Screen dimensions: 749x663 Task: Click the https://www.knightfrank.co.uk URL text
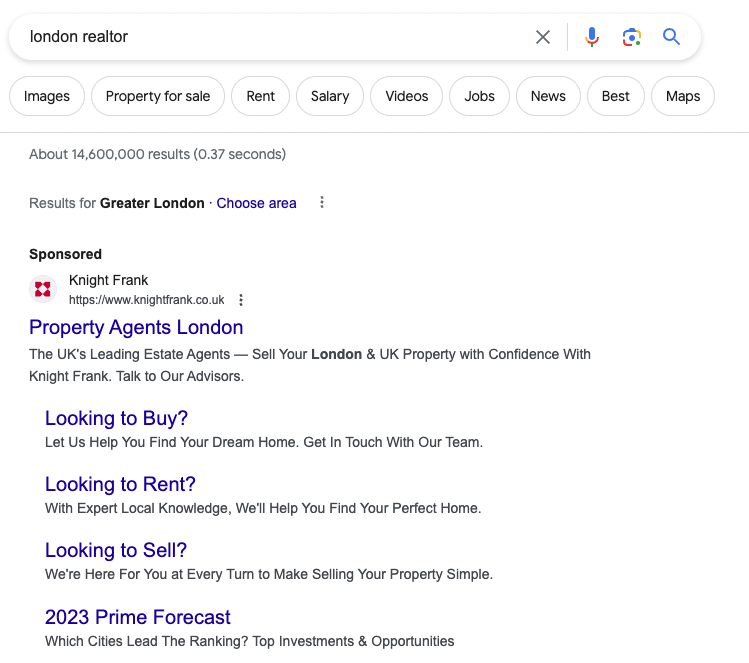147,300
